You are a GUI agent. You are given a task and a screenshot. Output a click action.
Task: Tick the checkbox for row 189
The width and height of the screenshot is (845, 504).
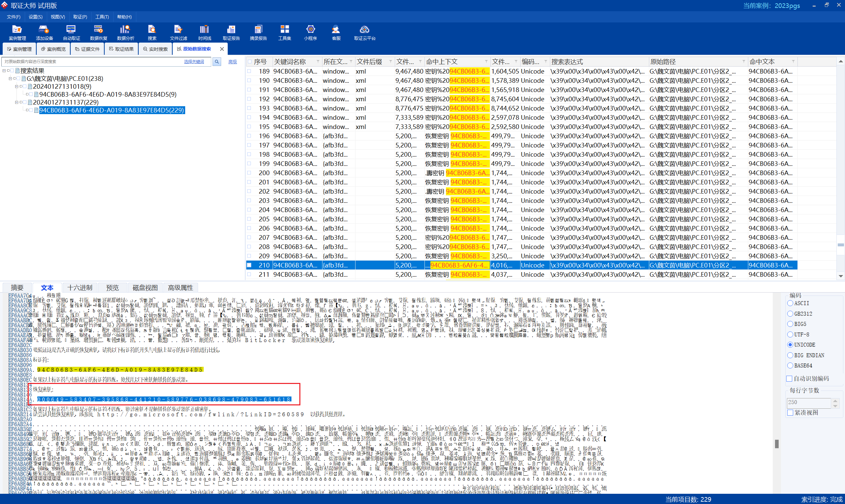tap(249, 71)
